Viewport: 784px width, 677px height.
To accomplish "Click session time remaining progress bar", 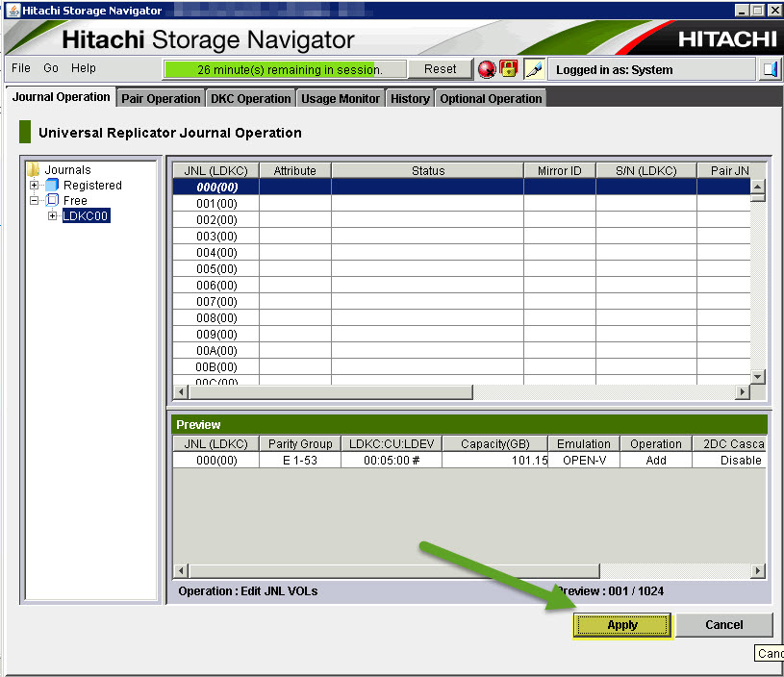I will [x=285, y=69].
